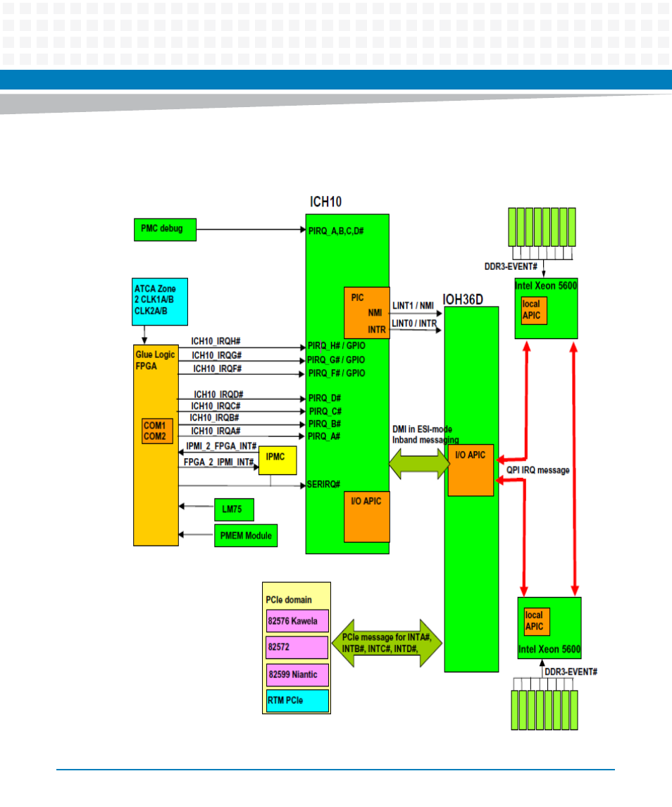
Task: Click the lower Intel Xeon 5600 label
Action: [549, 650]
